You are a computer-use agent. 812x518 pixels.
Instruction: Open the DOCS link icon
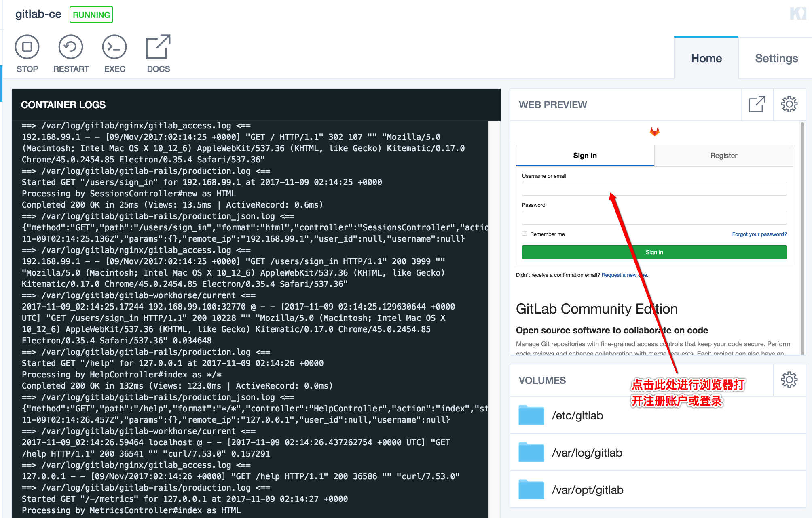click(x=158, y=47)
